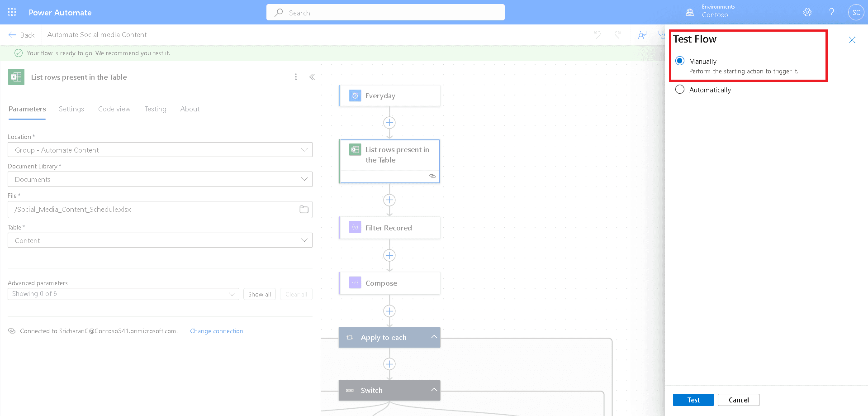Image resolution: width=868 pixels, height=416 pixels.
Task: Open the app launcher waffle icon
Action: [x=12, y=12]
